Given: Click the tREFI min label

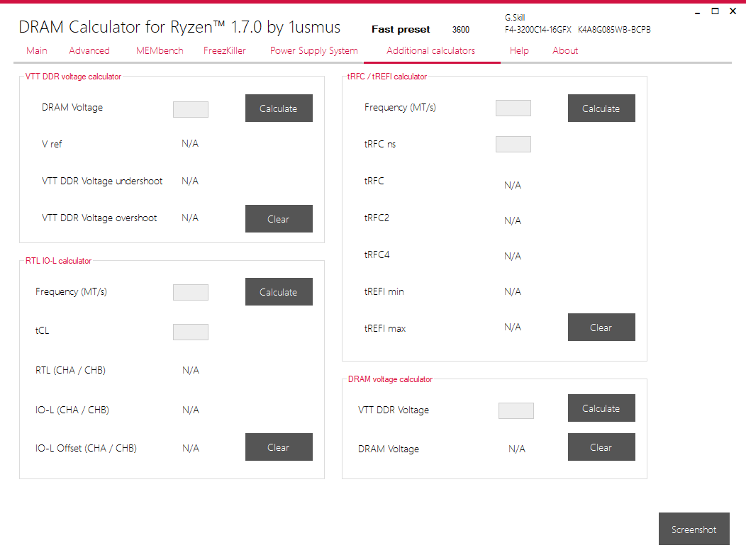Looking at the screenshot, I should [x=384, y=291].
